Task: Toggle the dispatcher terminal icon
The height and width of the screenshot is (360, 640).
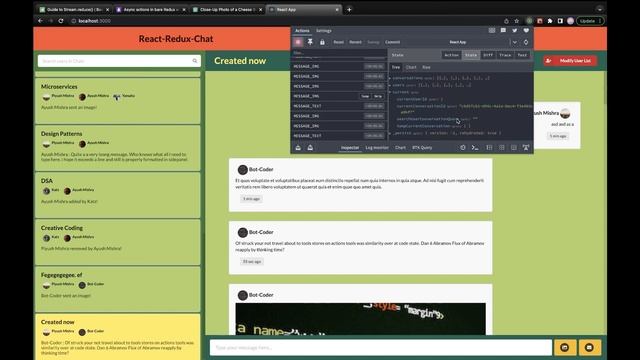Action: point(475,148)
